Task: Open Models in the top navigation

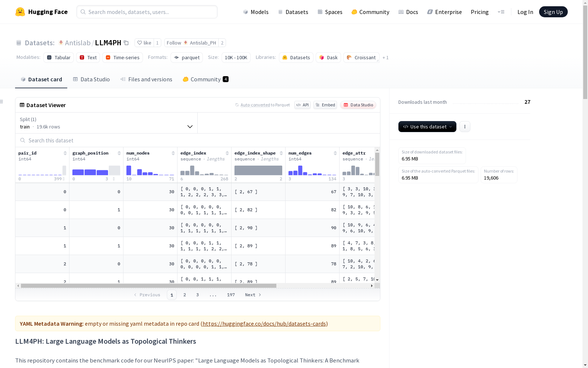Action: click(x=256, y=12)
